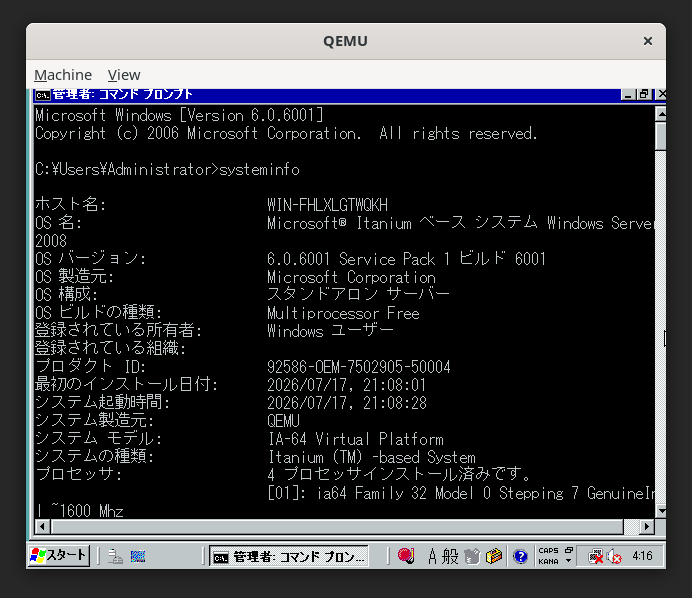
Task: Click the 'IA-64 Virtual Platform' text
Action: click(x=356, y=439)
